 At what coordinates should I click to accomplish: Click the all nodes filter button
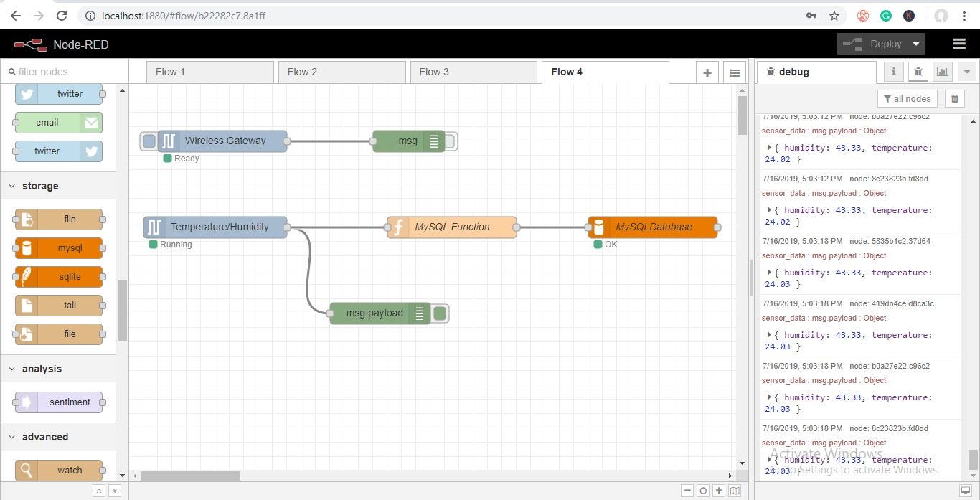pos(907,98)
